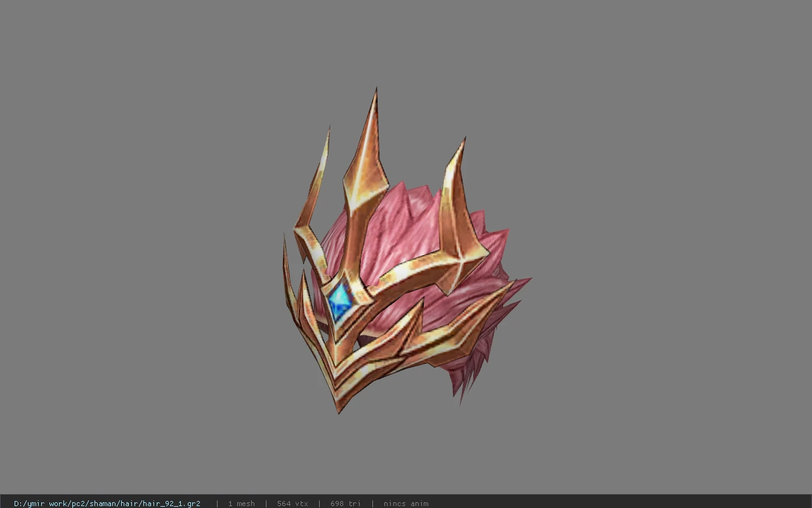Click the golden crown 3D model in viewport
Screen dimensions: 812x508
pyautogui.click(x=406, y=251)
